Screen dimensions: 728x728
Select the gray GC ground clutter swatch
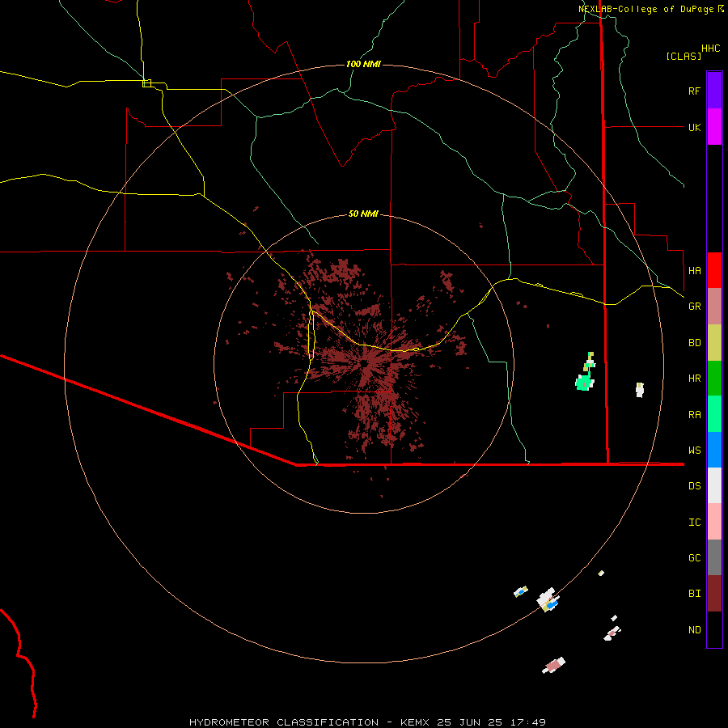point(714,557)
